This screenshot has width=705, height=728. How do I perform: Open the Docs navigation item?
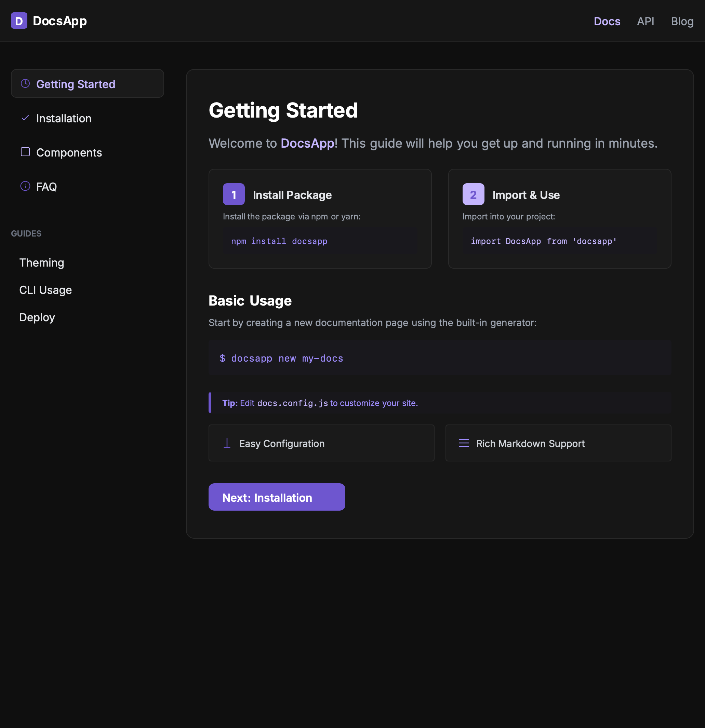pyautogui.click(x=607, y=21)
